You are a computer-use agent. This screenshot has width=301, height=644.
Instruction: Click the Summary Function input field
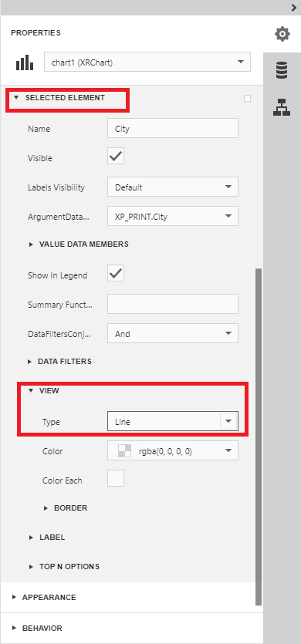point(173,304)
